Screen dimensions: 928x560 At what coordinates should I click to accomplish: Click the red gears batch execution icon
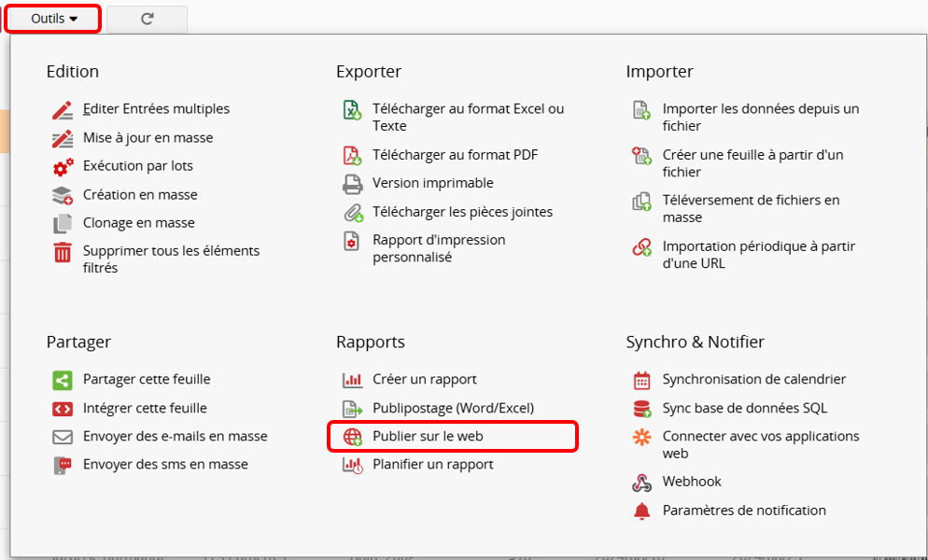pyautogui.click(x=63, y=167)
